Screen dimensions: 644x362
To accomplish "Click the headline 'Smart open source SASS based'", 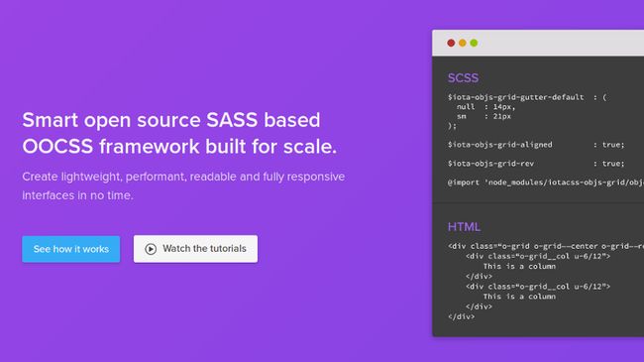I will [x=171, y=120].
